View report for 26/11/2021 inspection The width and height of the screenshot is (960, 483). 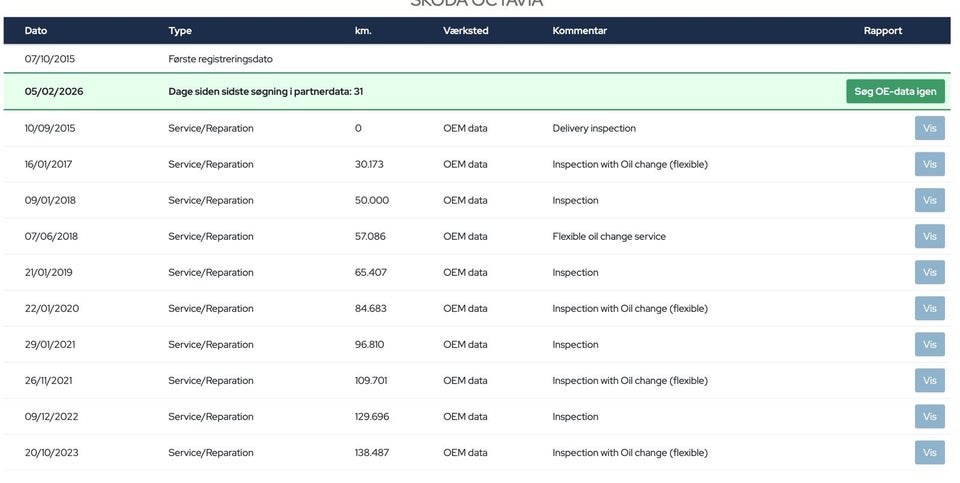pyautogui.click(x=929, y=380)
